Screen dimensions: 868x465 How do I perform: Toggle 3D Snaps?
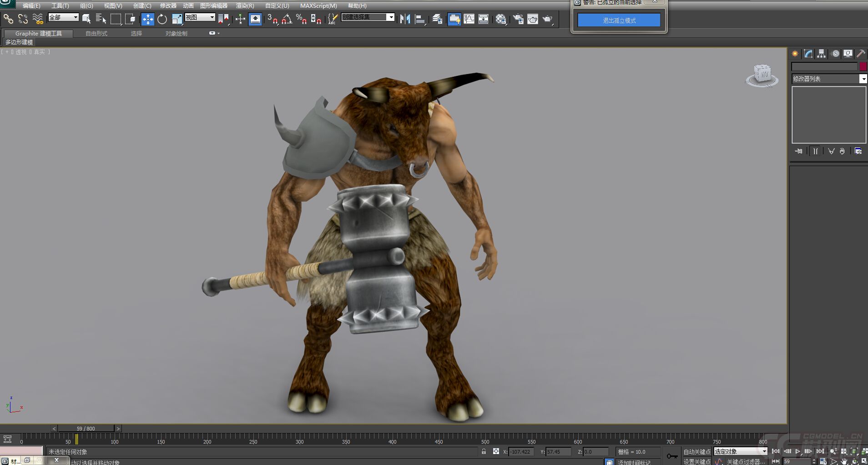coord(273,19)
